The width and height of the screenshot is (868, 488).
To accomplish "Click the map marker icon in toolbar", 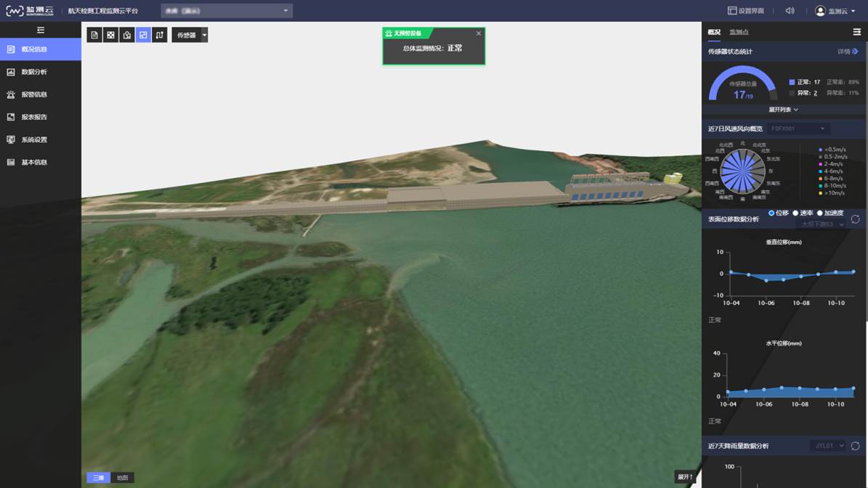I will point(127,35).
